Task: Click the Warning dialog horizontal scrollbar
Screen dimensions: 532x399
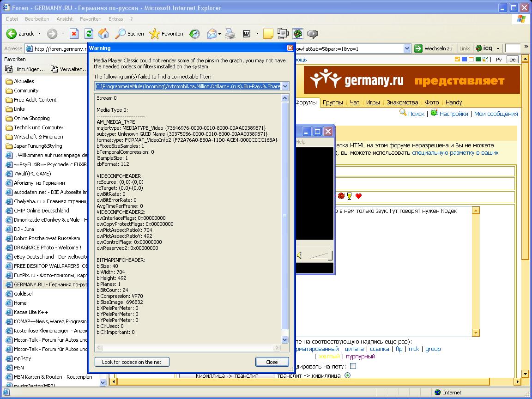Action: tap(187, 347)
